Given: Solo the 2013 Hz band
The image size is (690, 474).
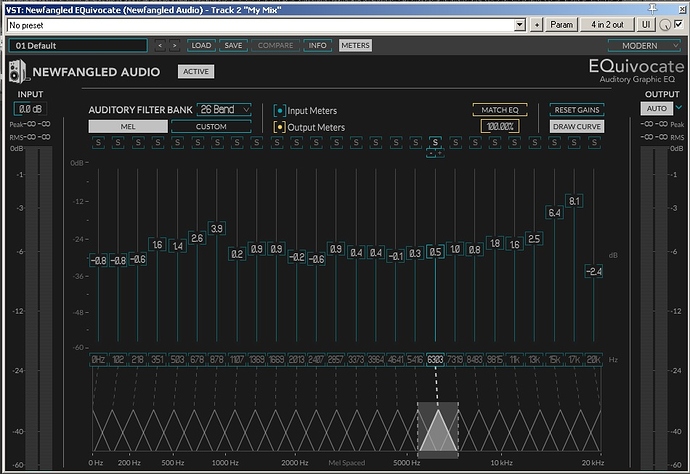Looking at the screenshot, I should (x=296, y=143).
